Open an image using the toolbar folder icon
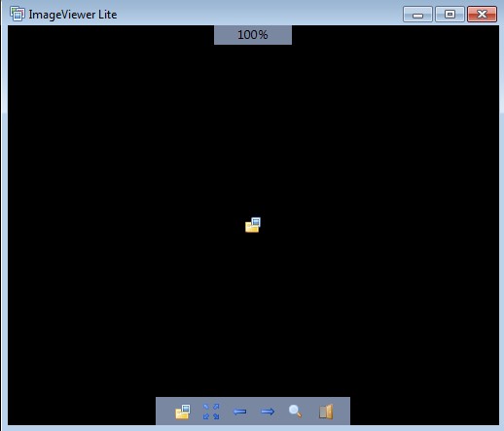The height and width of the screenshot is (431, 504). coord(183,412)
